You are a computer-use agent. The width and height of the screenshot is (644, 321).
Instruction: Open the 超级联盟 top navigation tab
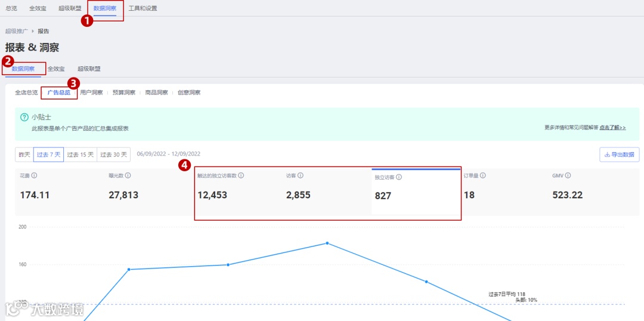pos(70,8)
